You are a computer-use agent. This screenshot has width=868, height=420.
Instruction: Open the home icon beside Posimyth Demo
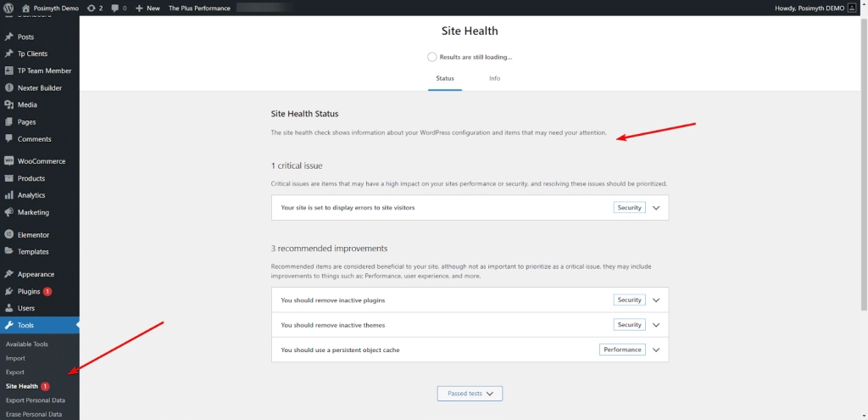pyautogui.click(x=25, y=8)
